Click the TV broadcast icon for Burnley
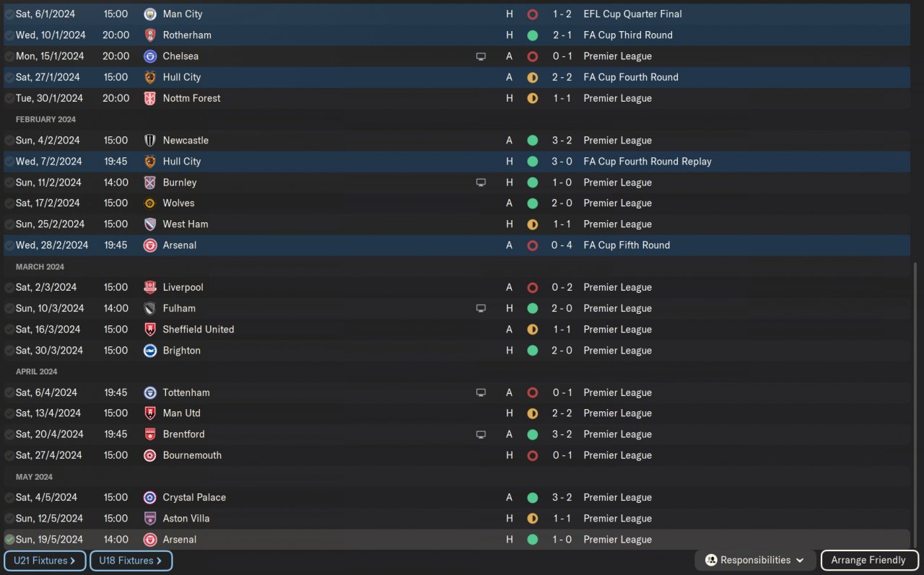 [x=481, y=183]
